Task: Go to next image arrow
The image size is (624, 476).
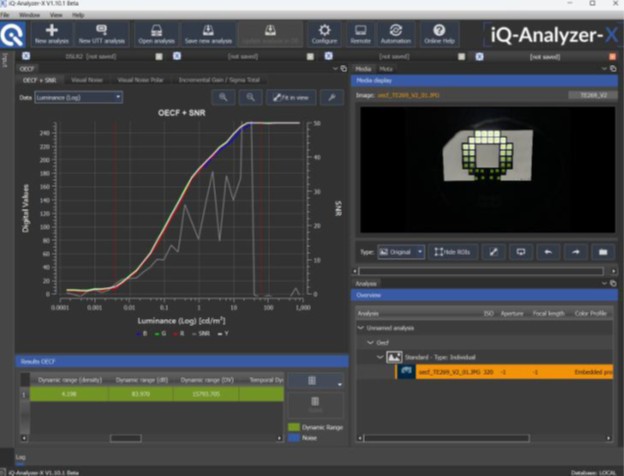Action: click(x=575, y=252)
